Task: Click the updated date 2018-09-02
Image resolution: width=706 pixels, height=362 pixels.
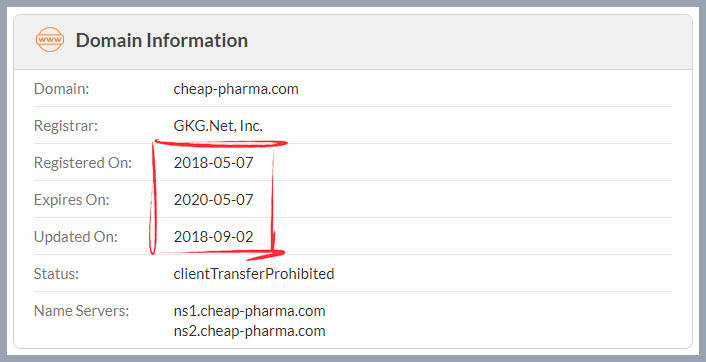Action: (213, 236)
